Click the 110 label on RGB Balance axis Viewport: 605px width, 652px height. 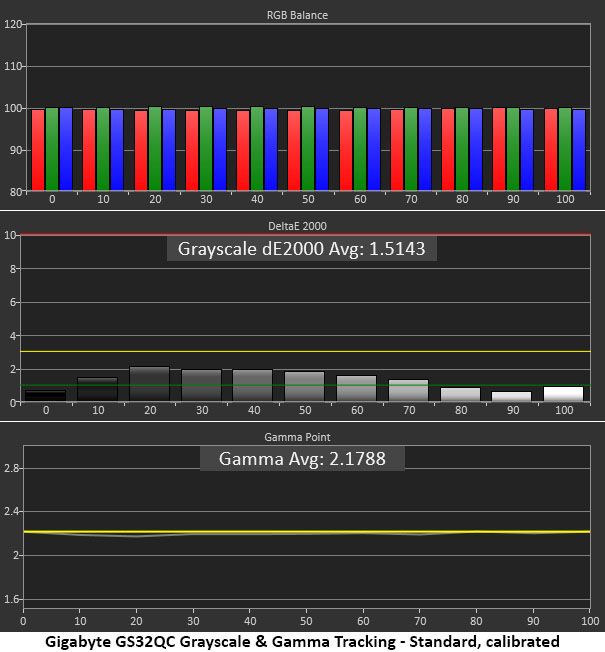(13, 66)
